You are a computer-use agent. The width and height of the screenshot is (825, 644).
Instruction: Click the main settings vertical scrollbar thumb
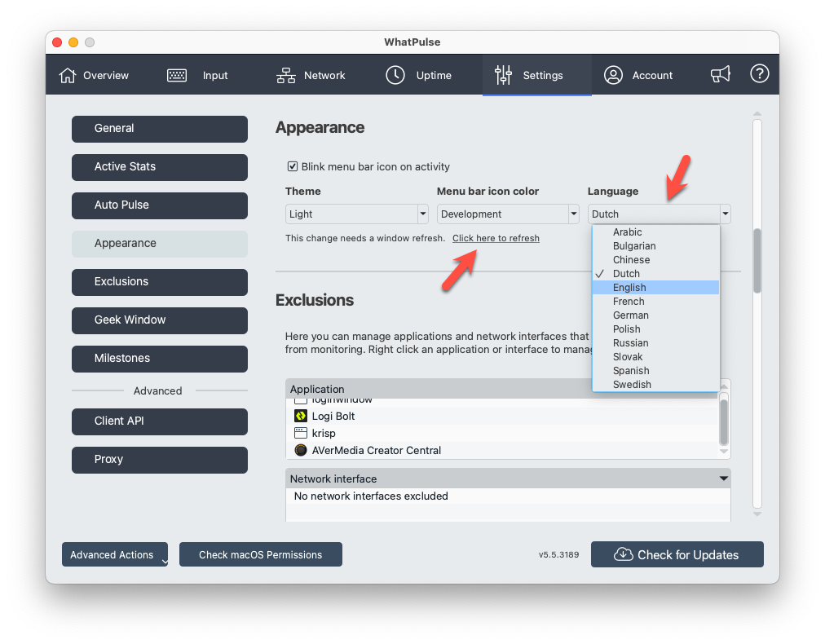[757, 260]
